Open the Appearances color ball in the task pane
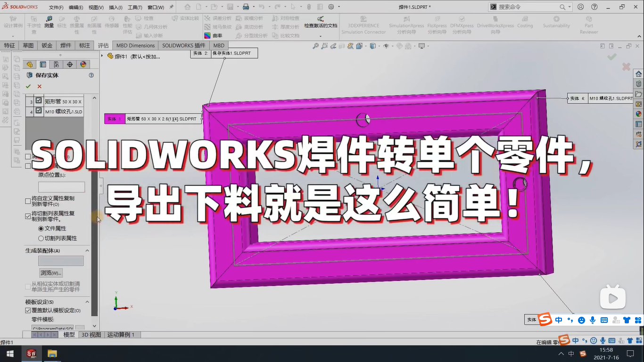 click(639, 114)
